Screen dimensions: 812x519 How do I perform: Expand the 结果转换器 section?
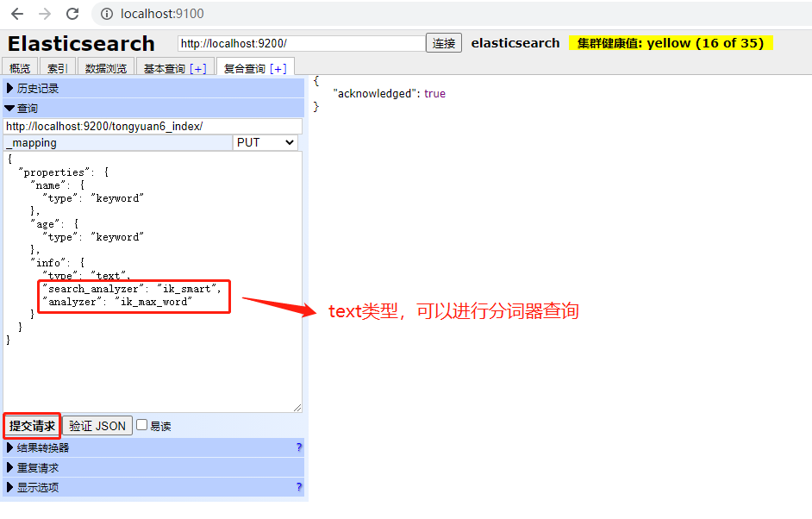coord(153,447)
